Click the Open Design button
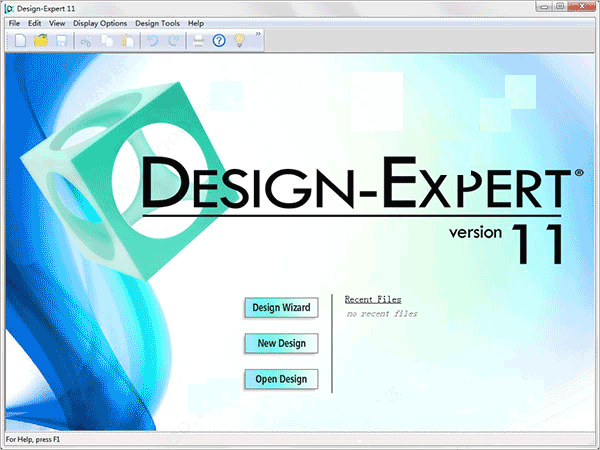The image size is (600, 450). coord(281,379)
